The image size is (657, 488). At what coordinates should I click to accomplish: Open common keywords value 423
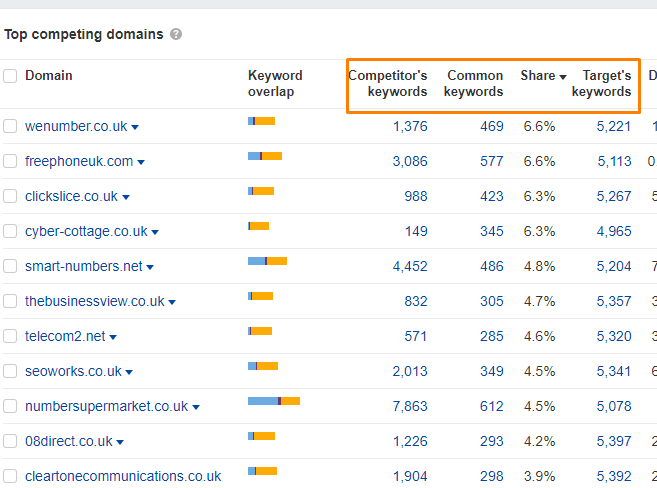tap(491, 196)
